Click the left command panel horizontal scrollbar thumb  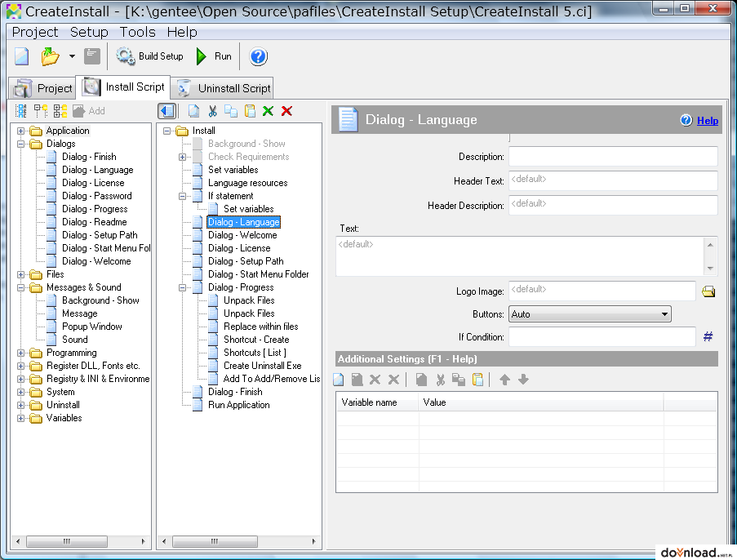[67, 542]
